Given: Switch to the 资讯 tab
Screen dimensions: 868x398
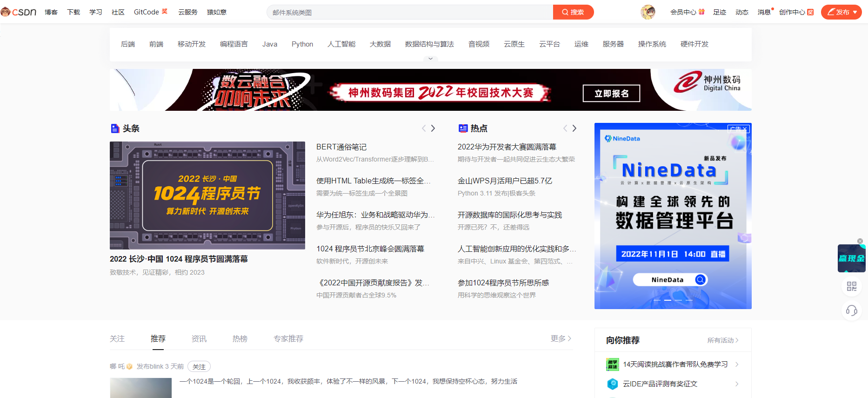Looking at the screenshot, I should [199, 338].
